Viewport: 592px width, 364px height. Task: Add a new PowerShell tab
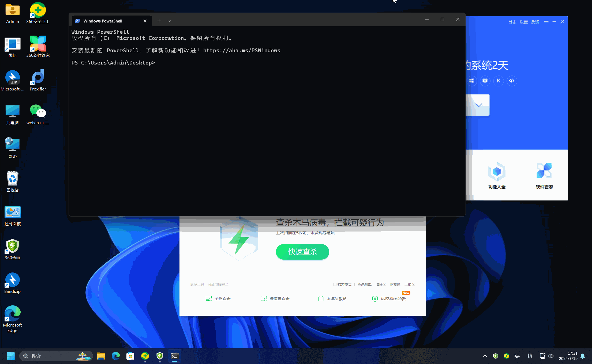(159, 21)
